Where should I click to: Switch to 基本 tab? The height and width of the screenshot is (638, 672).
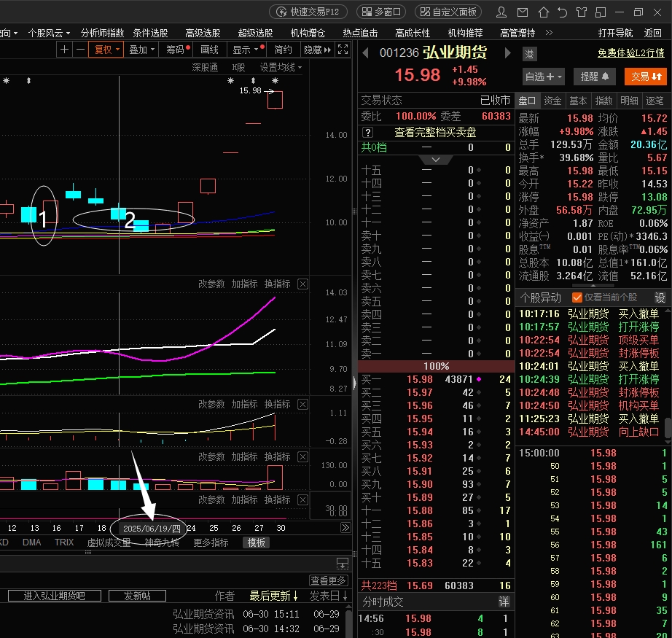point(578,101)
